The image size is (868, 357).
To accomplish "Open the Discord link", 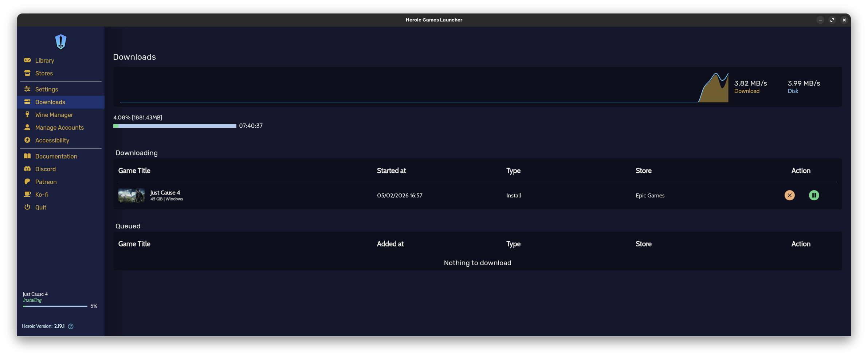I will pos(61,169).
